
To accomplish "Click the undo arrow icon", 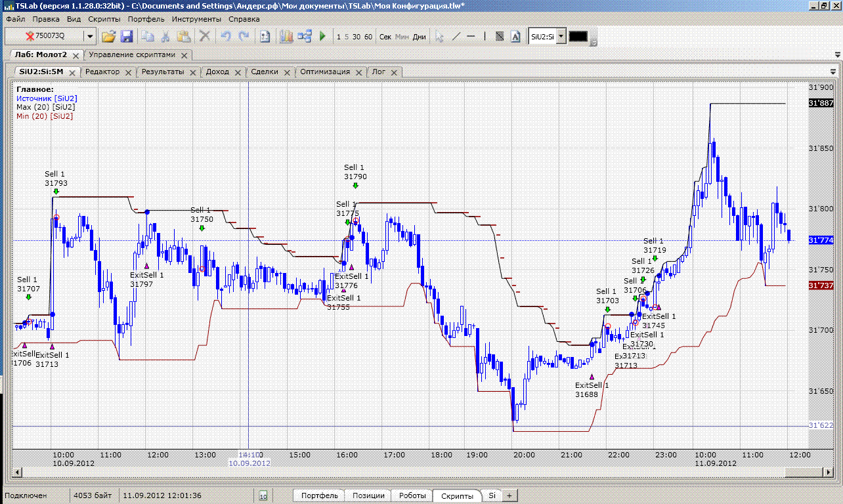I will 226,37.
